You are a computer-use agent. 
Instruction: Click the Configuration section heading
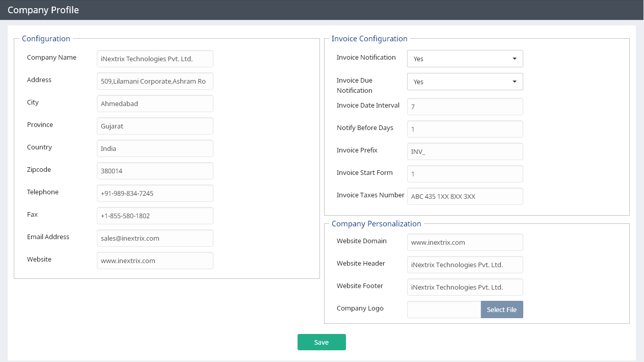[46, 39]
